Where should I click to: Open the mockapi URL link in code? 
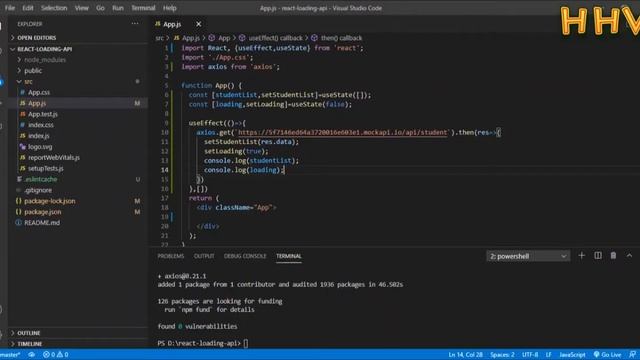click(342, 132)
